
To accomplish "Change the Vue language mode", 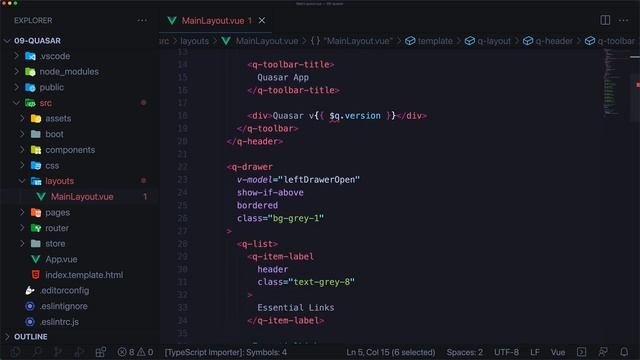I will pos(558,352).
